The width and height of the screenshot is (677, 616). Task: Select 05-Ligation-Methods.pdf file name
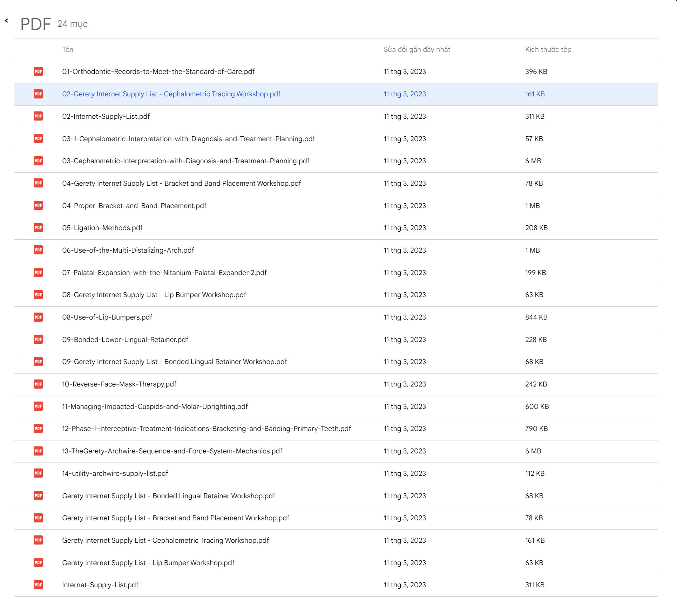[x=102, y=228]
